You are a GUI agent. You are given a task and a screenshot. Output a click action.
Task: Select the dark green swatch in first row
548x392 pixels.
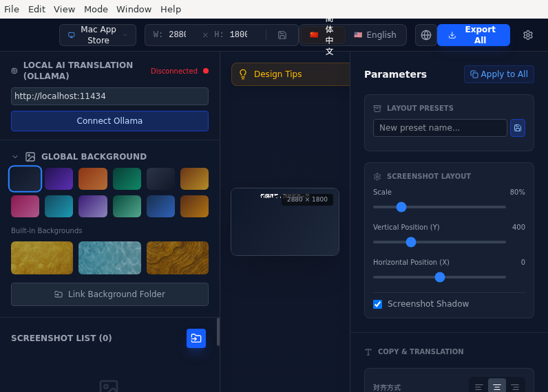pos(127,179)
